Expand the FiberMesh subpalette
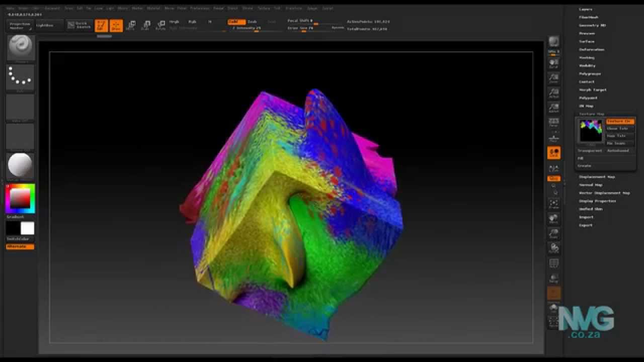 click(x=589, y=18)
